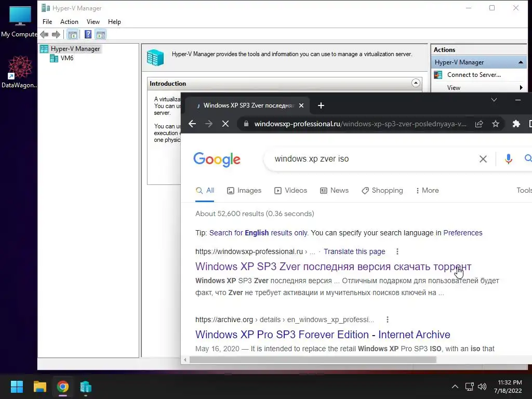The height and width of the screenshot is (399, 532).
Task: Collapse the Introduction section
Action: coord(416,83)
